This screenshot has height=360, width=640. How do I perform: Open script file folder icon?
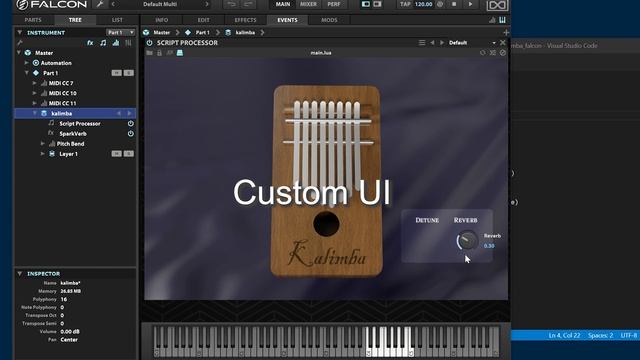point(149,53)
